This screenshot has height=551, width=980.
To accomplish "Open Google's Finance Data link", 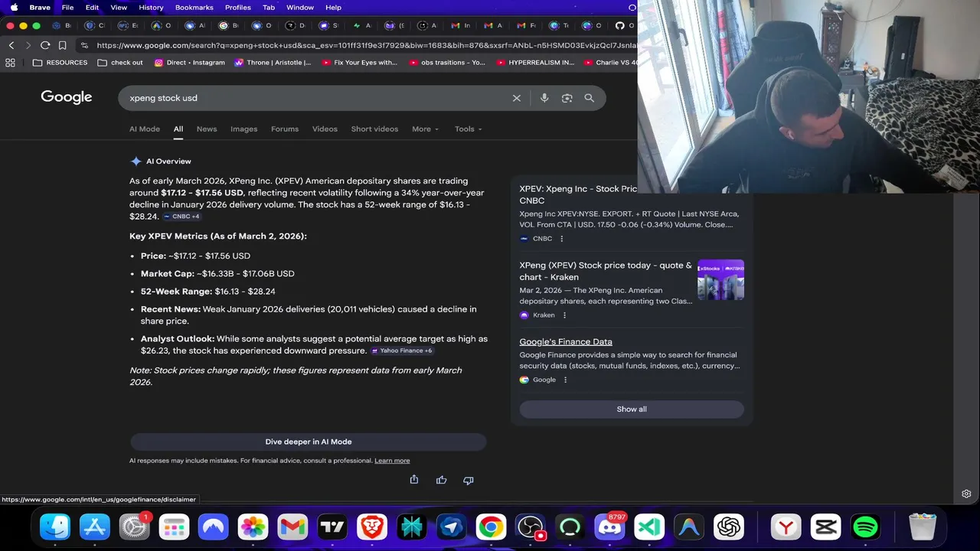I will pos(566,341).
